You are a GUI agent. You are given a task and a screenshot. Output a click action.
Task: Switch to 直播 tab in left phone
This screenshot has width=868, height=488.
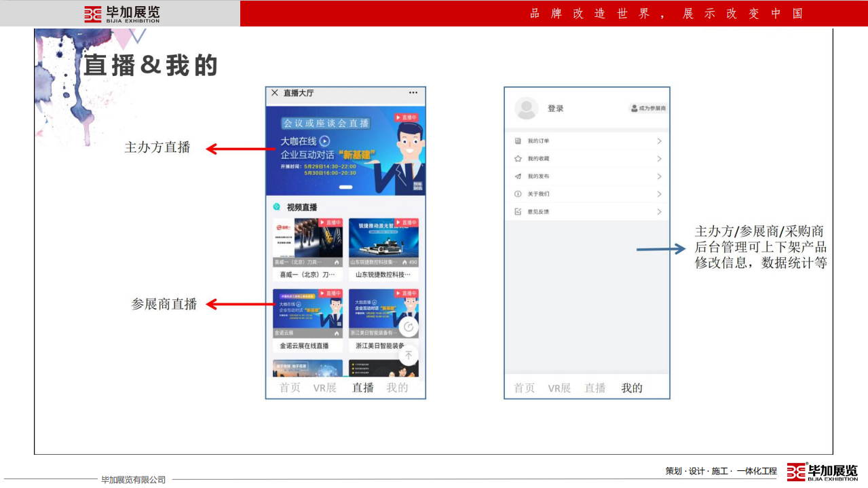[x=362, y=388]
